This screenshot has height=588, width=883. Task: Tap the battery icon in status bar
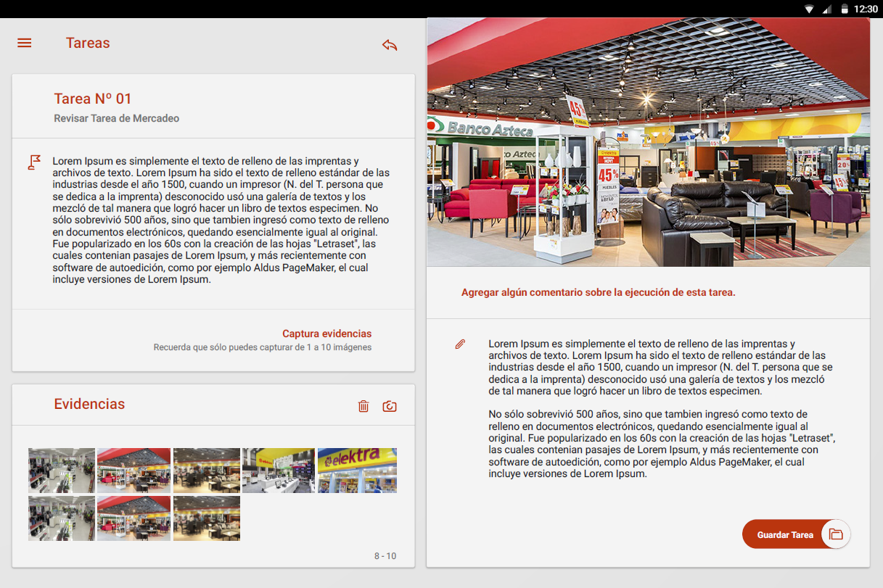(x=845, y=9)
